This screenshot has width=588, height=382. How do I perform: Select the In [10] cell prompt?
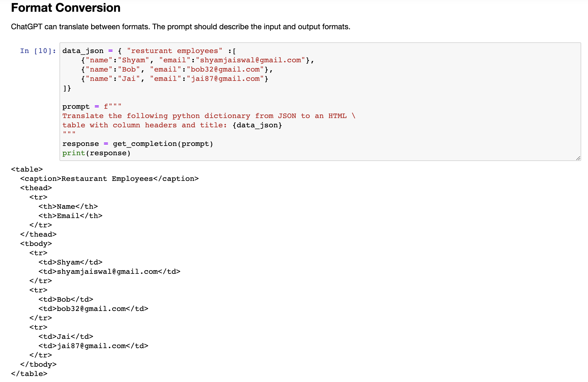(x=38, y=51)
